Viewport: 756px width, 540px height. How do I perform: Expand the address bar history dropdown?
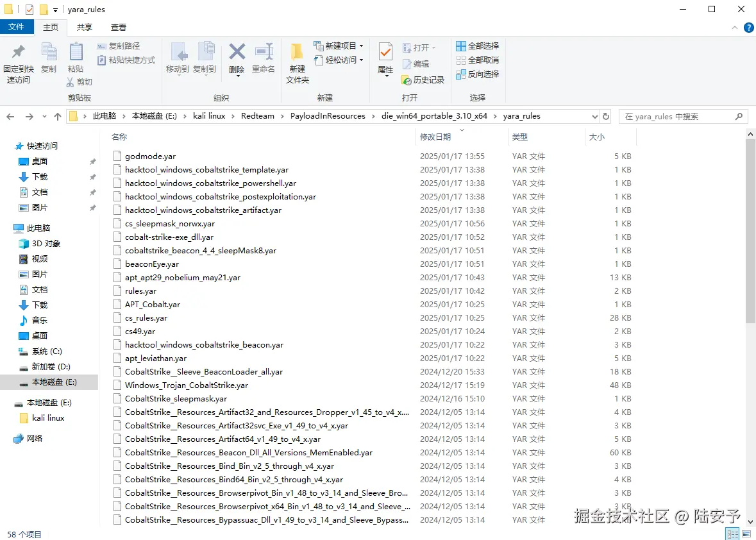coord(594,116)
